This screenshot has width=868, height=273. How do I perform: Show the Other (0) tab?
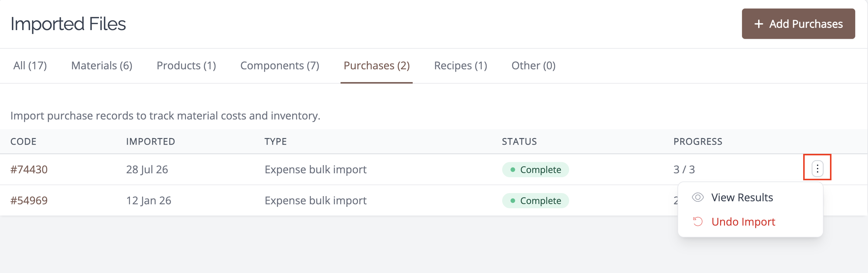point(534,66)
